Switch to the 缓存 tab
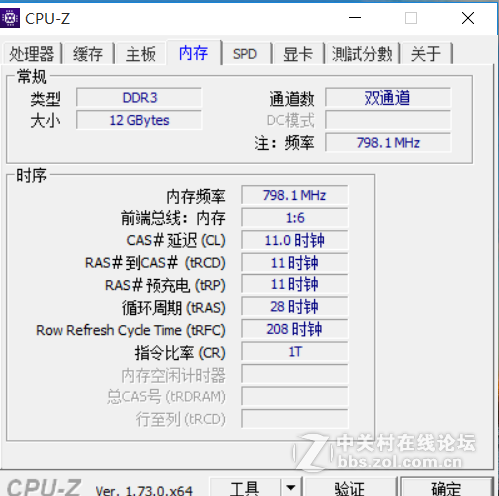 click(88, 54)
